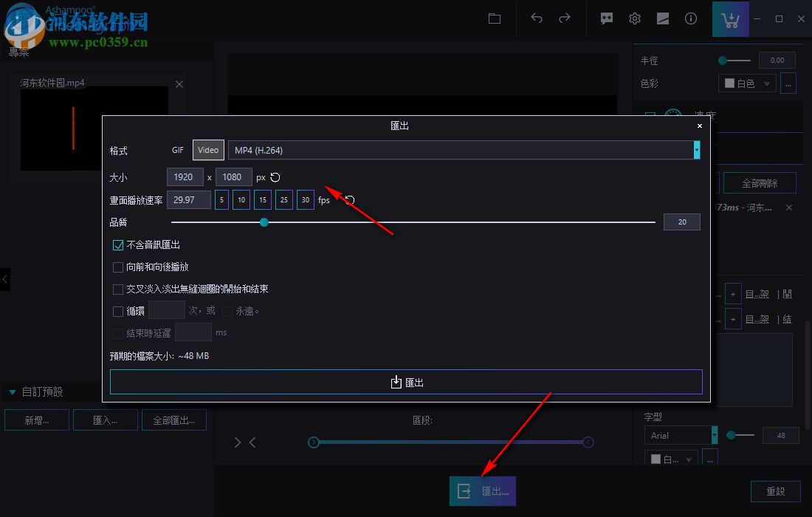The width and height of the screenshot is (812, 517).
Task: Click the plus icon beside 目...架 | 開
Action: point(733,294)
